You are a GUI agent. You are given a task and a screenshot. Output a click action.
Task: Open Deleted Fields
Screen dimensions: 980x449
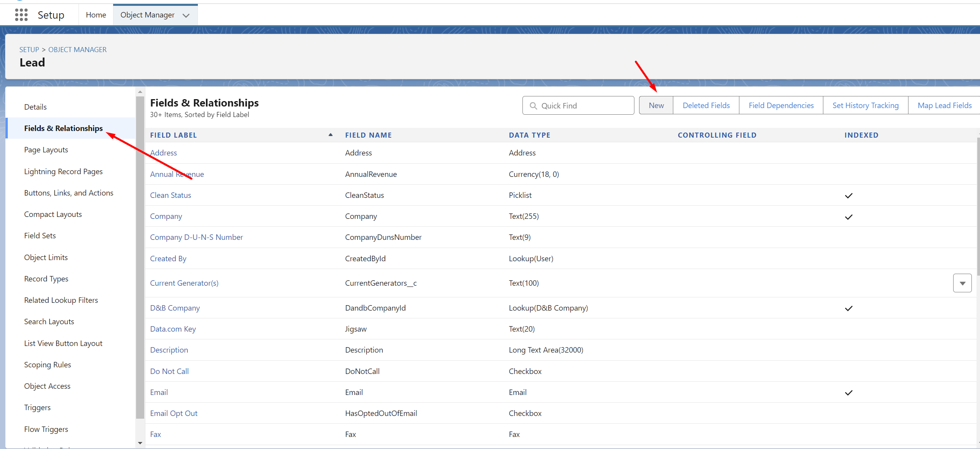[x=706, y=105]
